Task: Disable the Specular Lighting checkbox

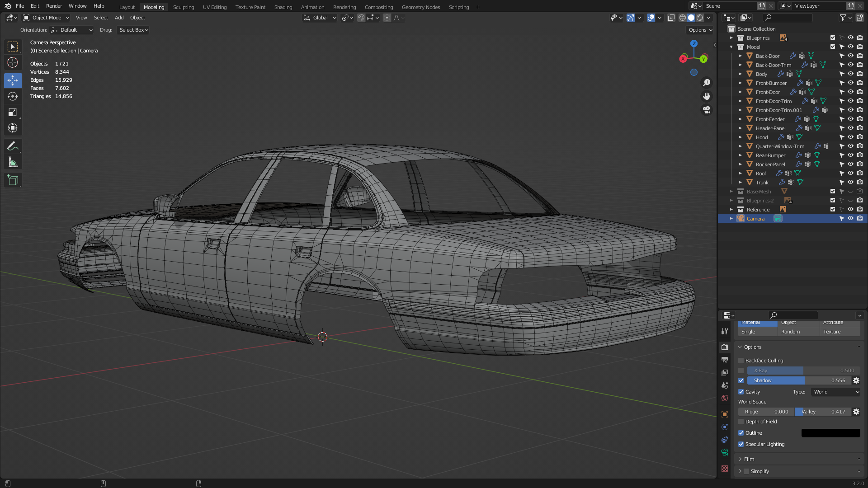Action: tap(741, 444)
